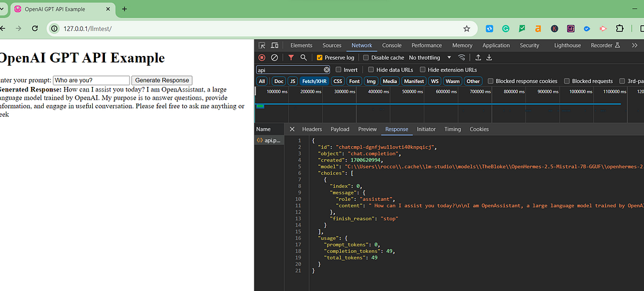Toggle the device toolbar icon
The image size is (644, 291).
(x=274, y=46)
